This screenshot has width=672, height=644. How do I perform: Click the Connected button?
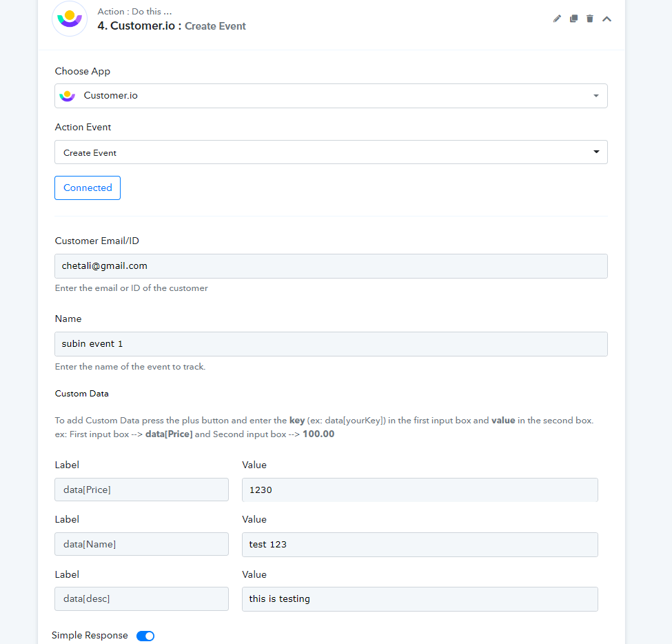pos(88,188)
